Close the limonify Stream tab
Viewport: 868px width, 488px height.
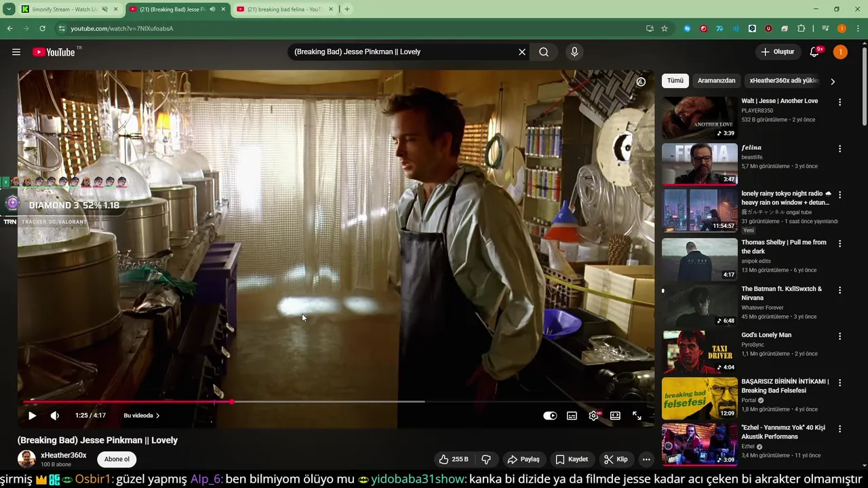pos(115,9)
